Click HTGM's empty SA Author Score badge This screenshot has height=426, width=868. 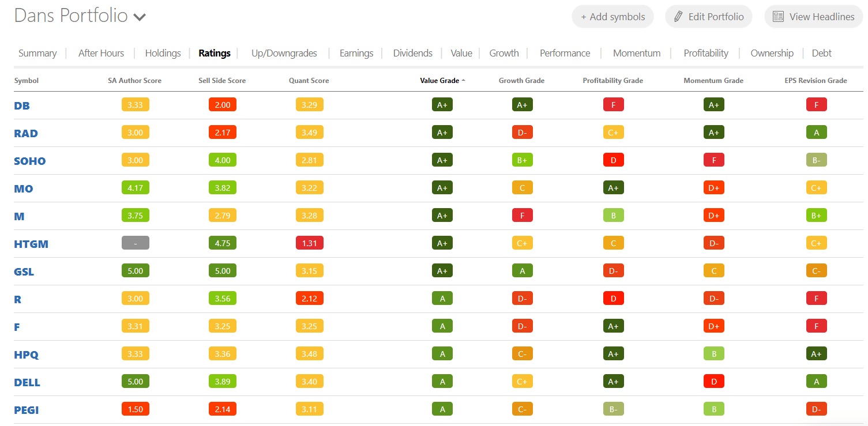[x=136, y=243]
